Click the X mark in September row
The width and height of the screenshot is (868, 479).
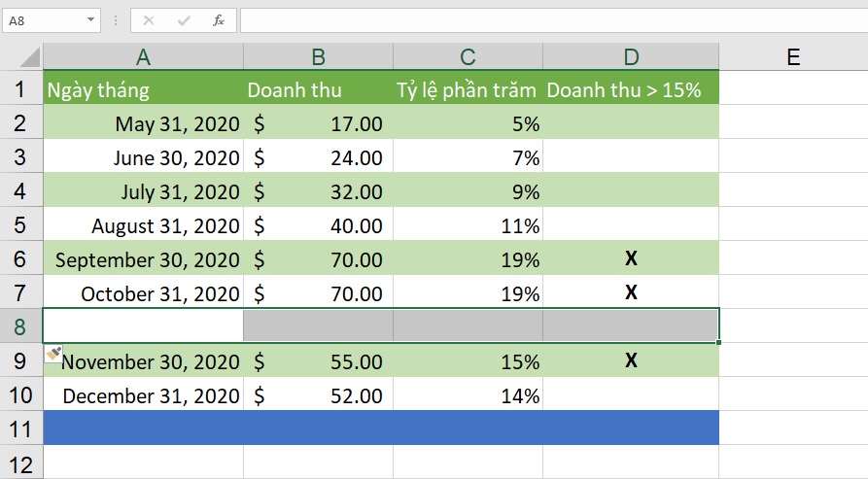coord(631,257)
